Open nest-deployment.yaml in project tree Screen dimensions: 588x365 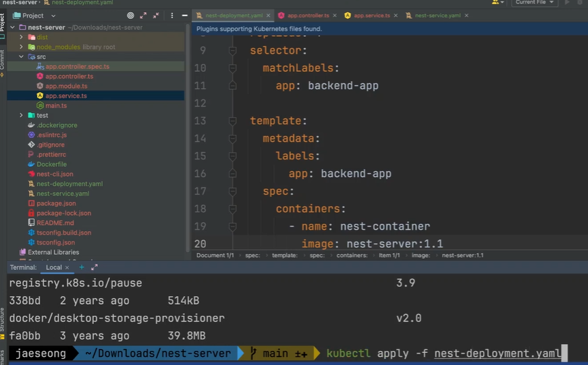pos(70,184)
